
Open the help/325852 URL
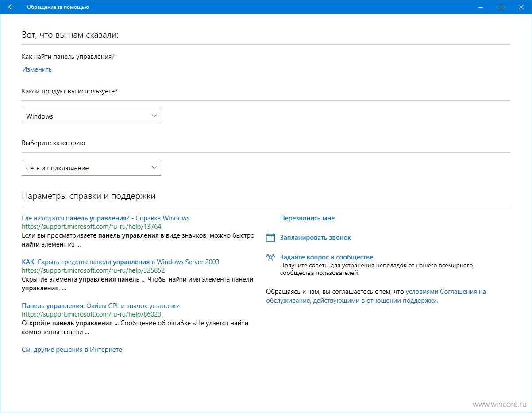point(93,270)
